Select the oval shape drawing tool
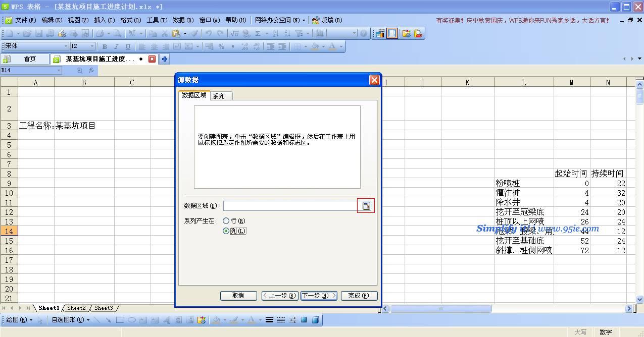 (131, 320)
